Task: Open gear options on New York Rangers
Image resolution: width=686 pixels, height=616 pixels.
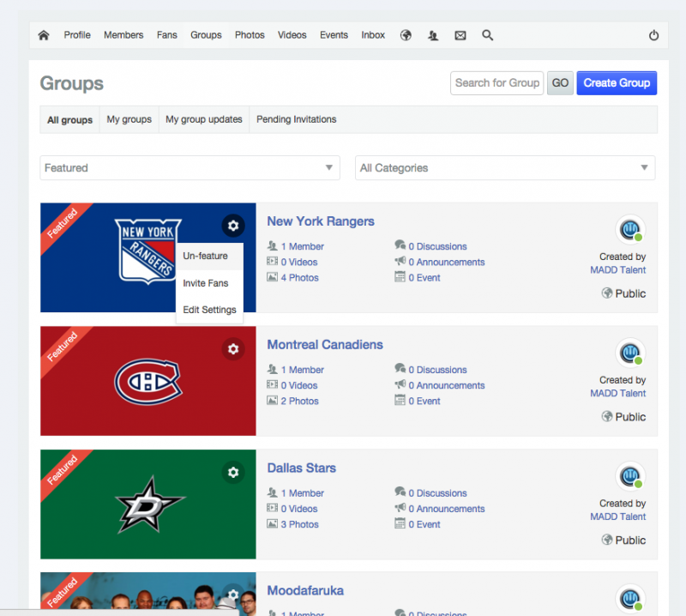Action: pyautogui.click(x=233, y=226)
